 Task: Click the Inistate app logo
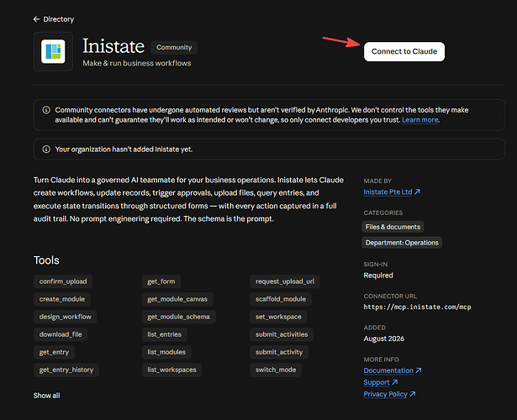click(x=53, y=52)
